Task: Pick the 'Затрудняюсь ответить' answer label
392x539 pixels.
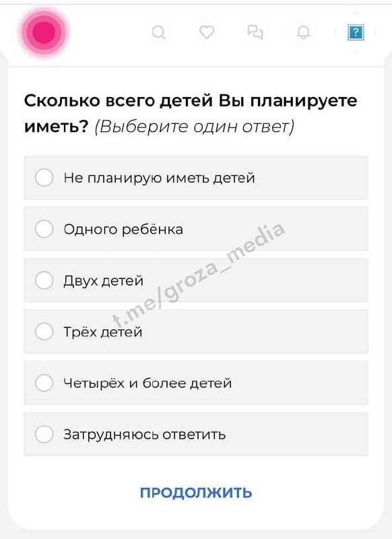Action: [144, 435]
